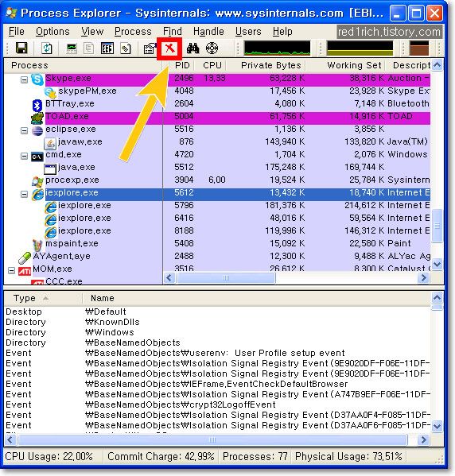This screenshot has height=476, width=455.
Task: Open the Handle menu
Action: click(208, 32)
